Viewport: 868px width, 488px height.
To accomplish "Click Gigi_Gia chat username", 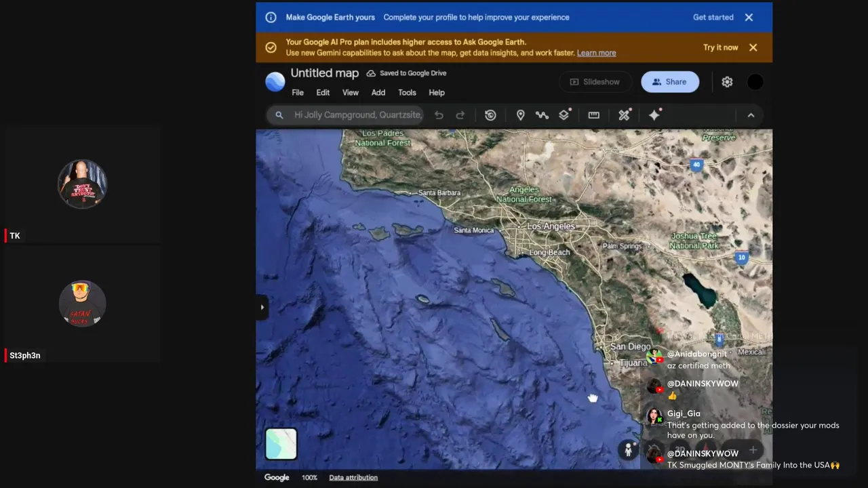I will (x=684, y=413).
